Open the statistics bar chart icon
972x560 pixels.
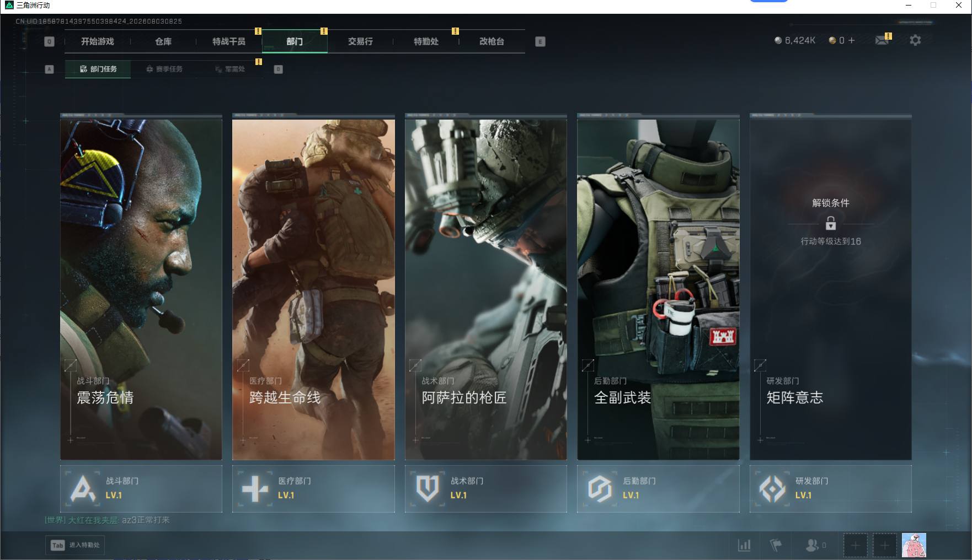coord(744,545)
